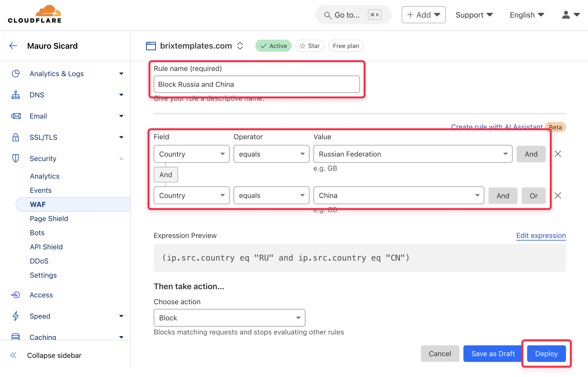
Task: Click the Collapse sidebar double chevron icon
Action: coord(13,355)
